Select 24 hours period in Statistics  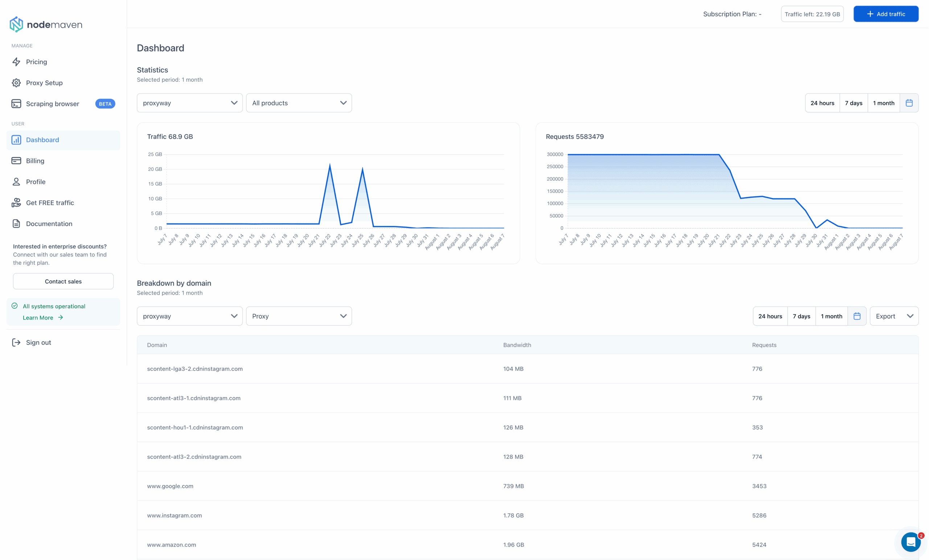pyautogui.click(x=822, y=103)
